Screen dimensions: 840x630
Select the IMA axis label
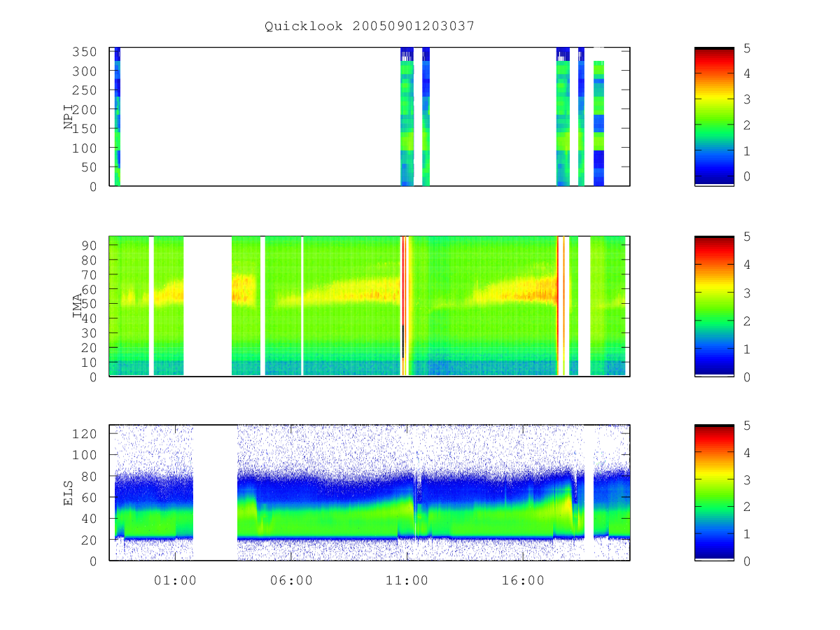pos(78,306)
